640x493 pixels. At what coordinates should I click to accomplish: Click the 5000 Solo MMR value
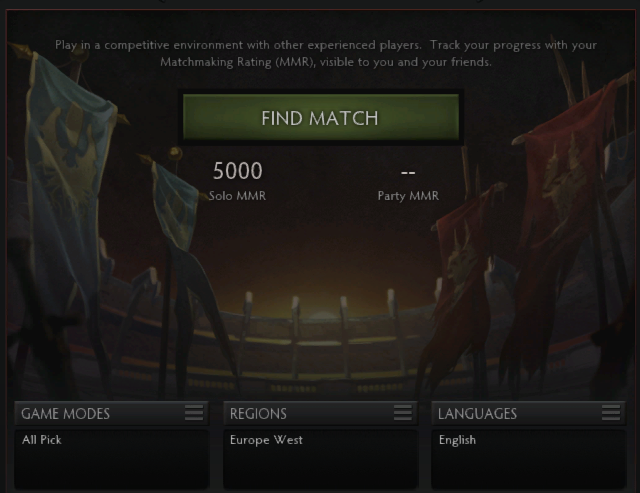pyautogui.click(x=238, y=171)
